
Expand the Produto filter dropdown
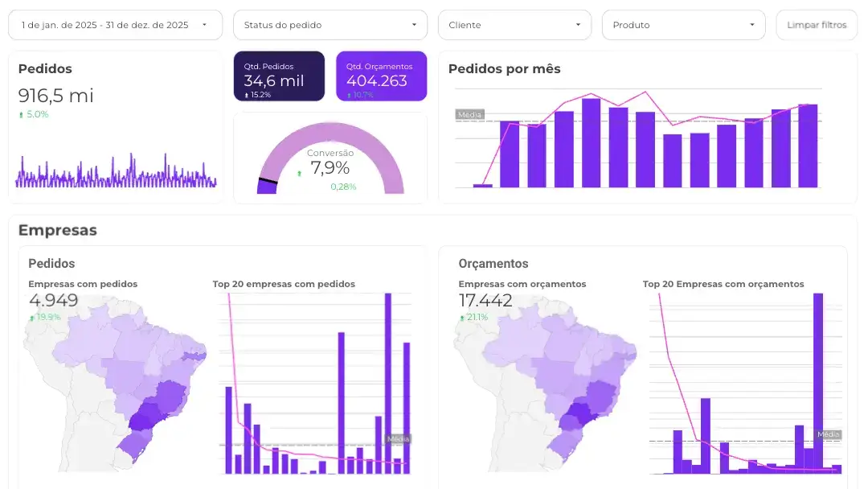pos(683,25)
